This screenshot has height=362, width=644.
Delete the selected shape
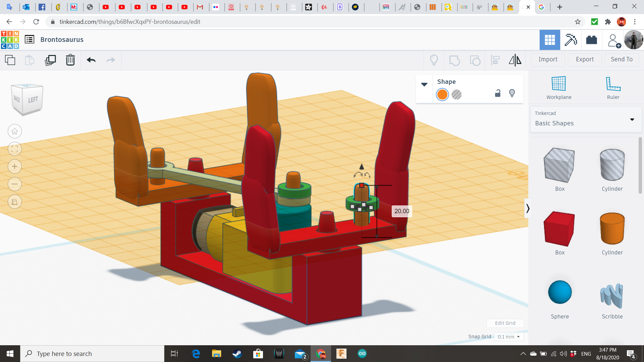pos(70,60)
